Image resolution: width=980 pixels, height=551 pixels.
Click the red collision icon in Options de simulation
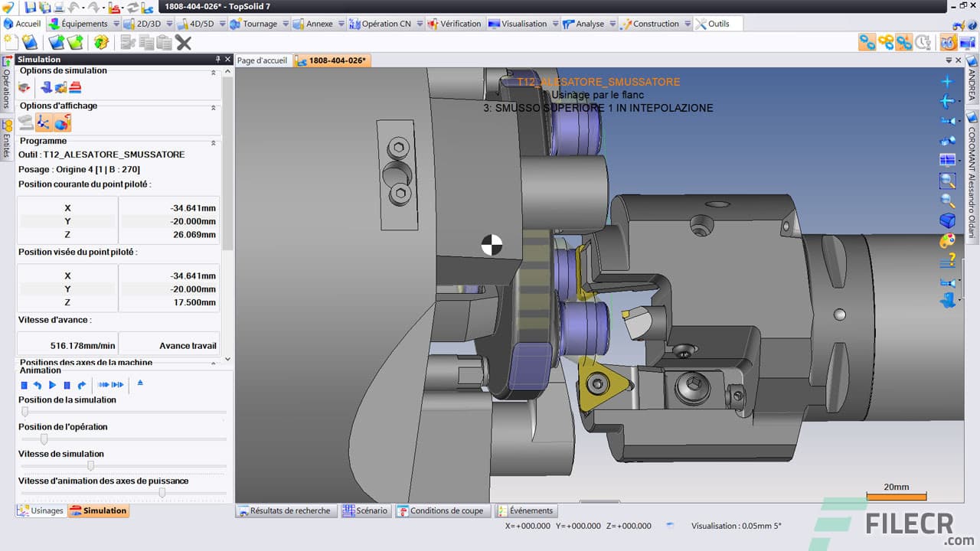coord(24,87)
